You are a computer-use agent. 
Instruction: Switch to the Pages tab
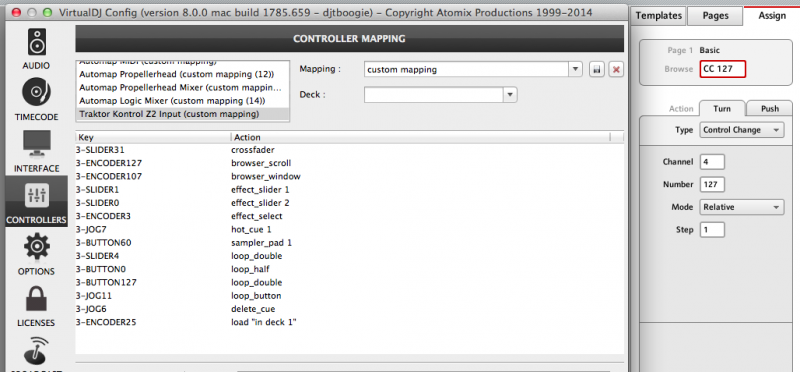pos(715,15)
